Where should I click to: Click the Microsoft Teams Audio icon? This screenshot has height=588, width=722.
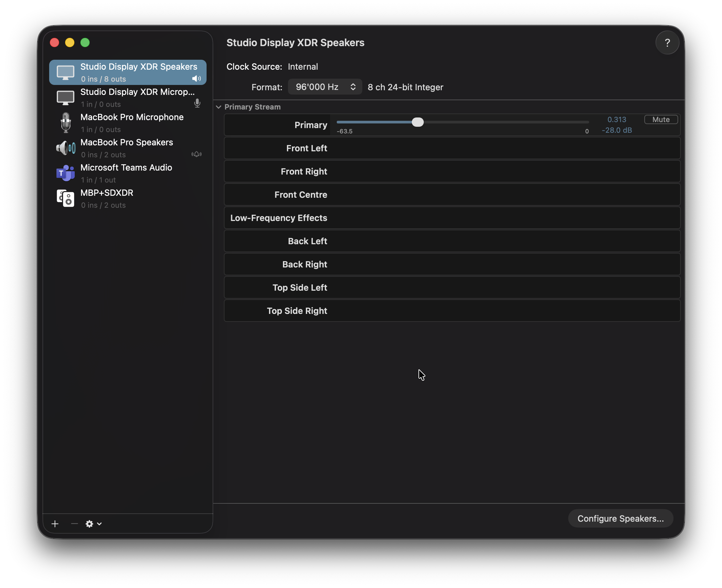[65, 173]
